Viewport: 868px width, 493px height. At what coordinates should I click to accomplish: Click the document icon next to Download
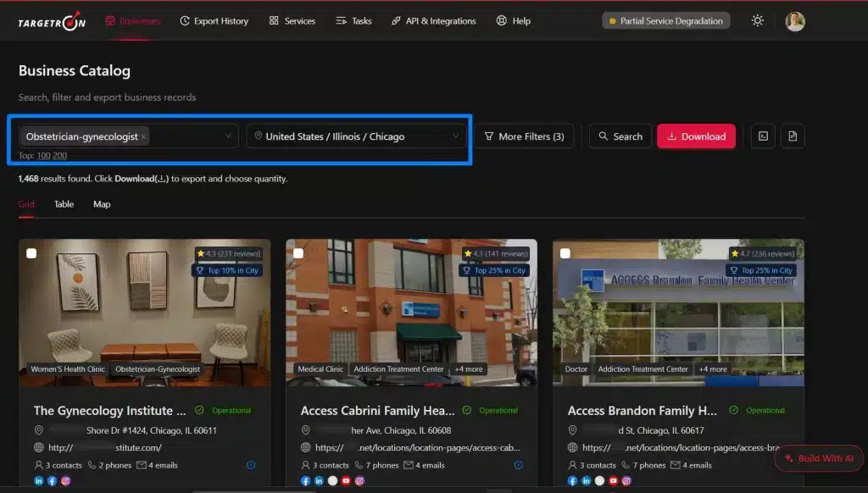(793, 136)
